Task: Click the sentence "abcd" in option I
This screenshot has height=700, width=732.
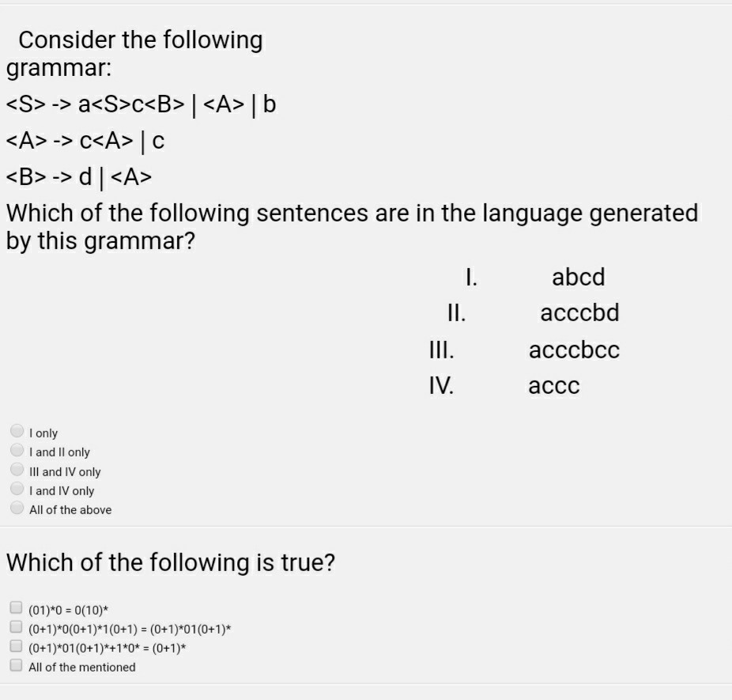Action: click(x=579, y=277)
